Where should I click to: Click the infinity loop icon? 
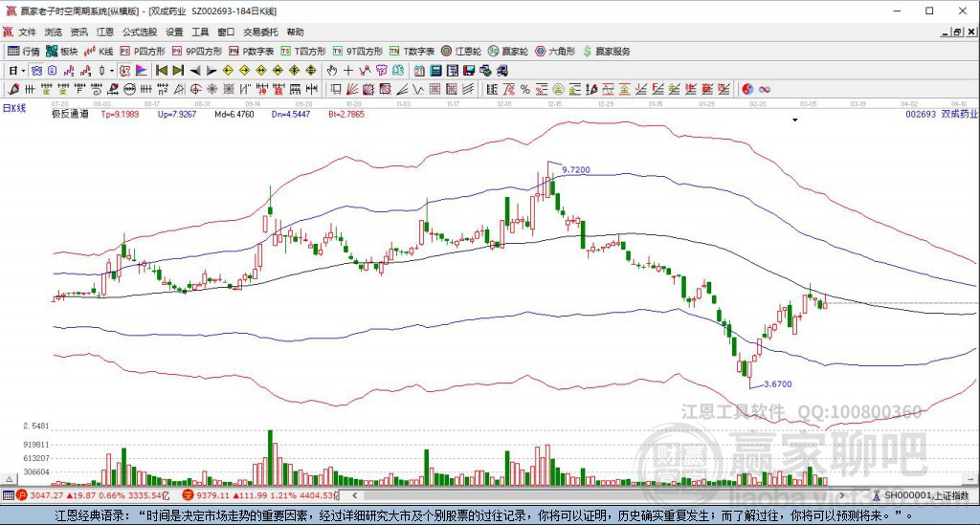(765, 89)
